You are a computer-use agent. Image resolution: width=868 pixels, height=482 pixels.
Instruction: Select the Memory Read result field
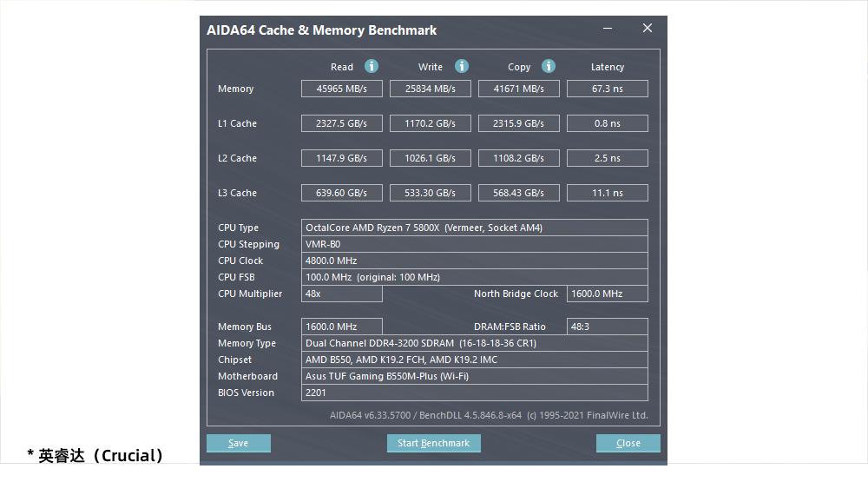click(x=341, y=89)
